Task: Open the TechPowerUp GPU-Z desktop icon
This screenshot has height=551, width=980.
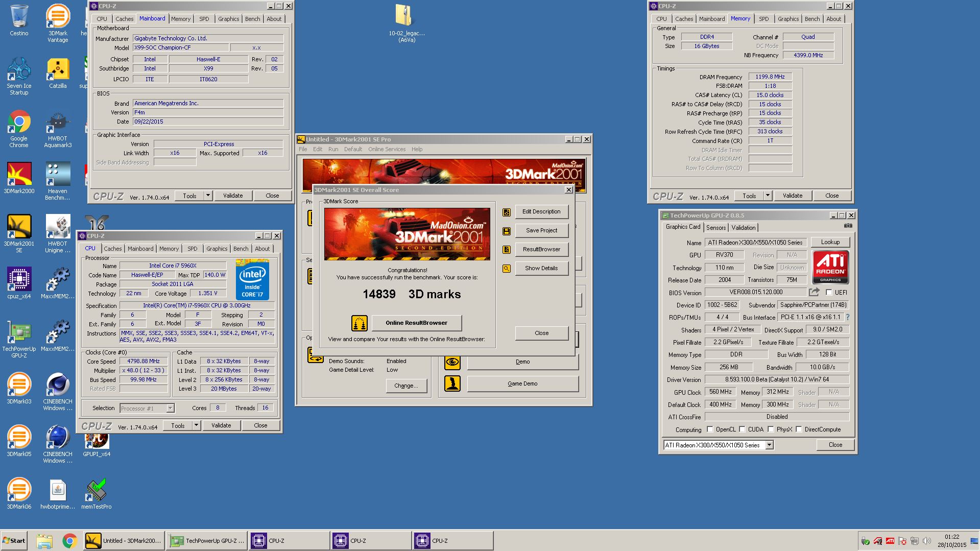Action: tap(19, 339)
